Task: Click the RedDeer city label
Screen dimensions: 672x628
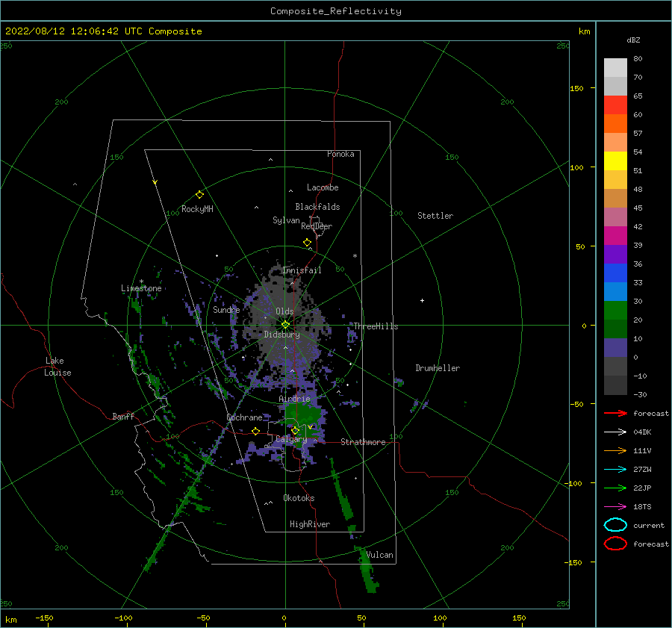Action: point(317,226)
